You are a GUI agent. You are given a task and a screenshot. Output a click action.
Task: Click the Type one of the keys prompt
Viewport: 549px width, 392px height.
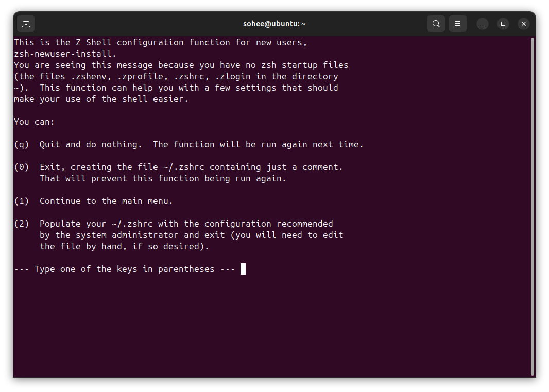pyautogui.click(x=124, y=268)
